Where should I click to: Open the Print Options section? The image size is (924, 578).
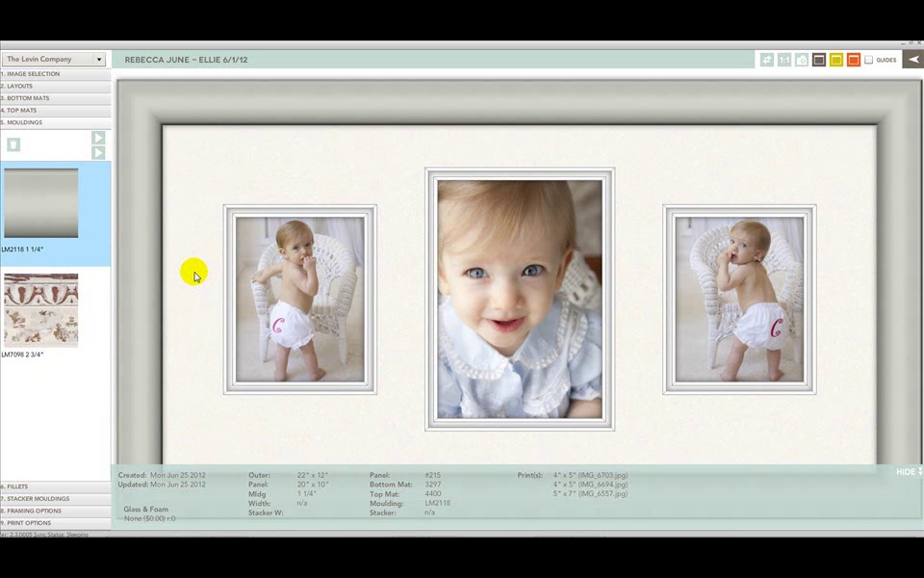click(55, 523)
